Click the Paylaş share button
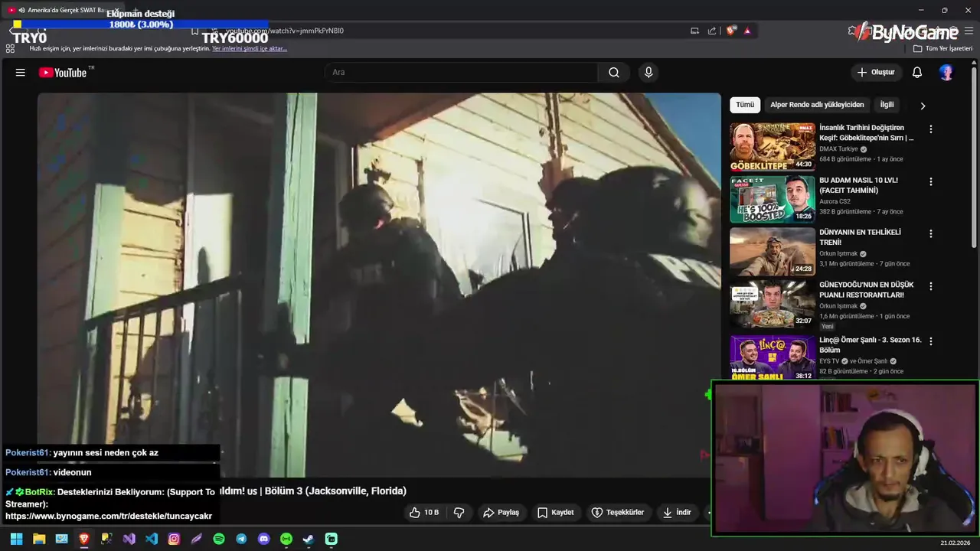This screenshot has width=980, height=551. (x=501, y=513)
